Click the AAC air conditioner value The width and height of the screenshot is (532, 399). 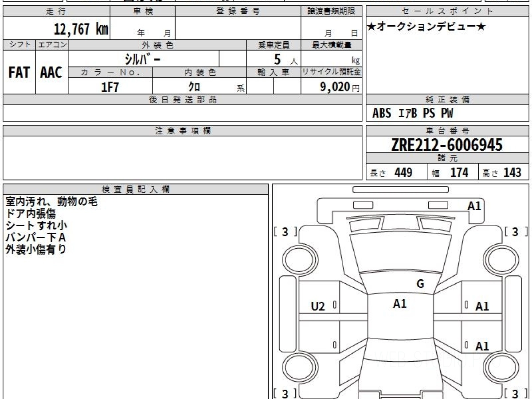(x=51, y=72)
